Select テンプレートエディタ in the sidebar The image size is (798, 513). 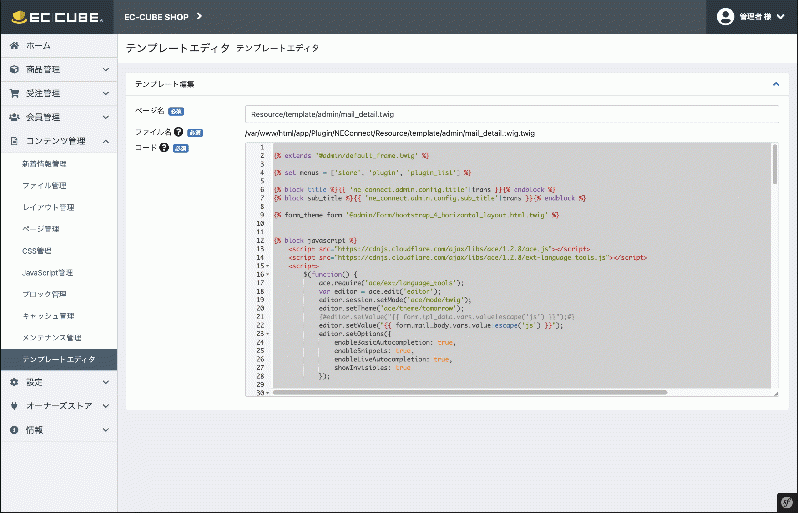[x=59, y=359]
